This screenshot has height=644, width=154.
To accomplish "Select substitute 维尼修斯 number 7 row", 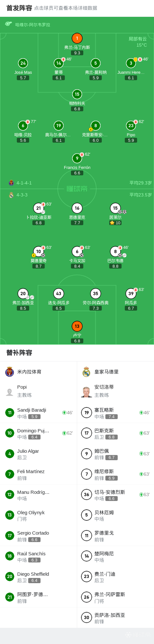I will pyautogui.click(x=115, y=474).
